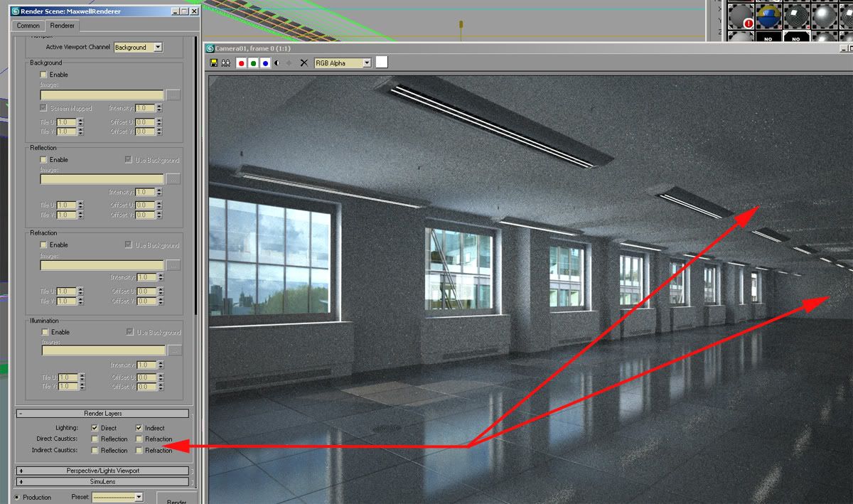Select the blue and yellow material sphere
853x504 pixels.
pos(768,16)
